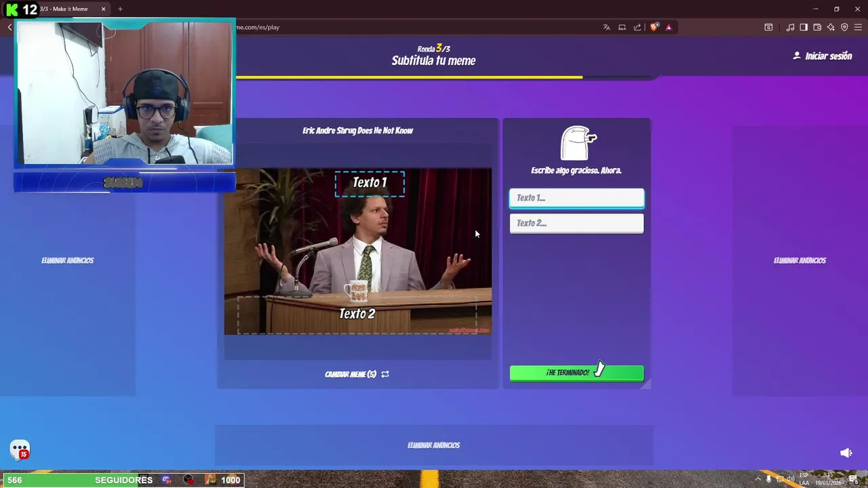This screenshot has height=488, width=868.
Task: Click the ESP LAA language indicator
Action: click(x=804, y=479)
